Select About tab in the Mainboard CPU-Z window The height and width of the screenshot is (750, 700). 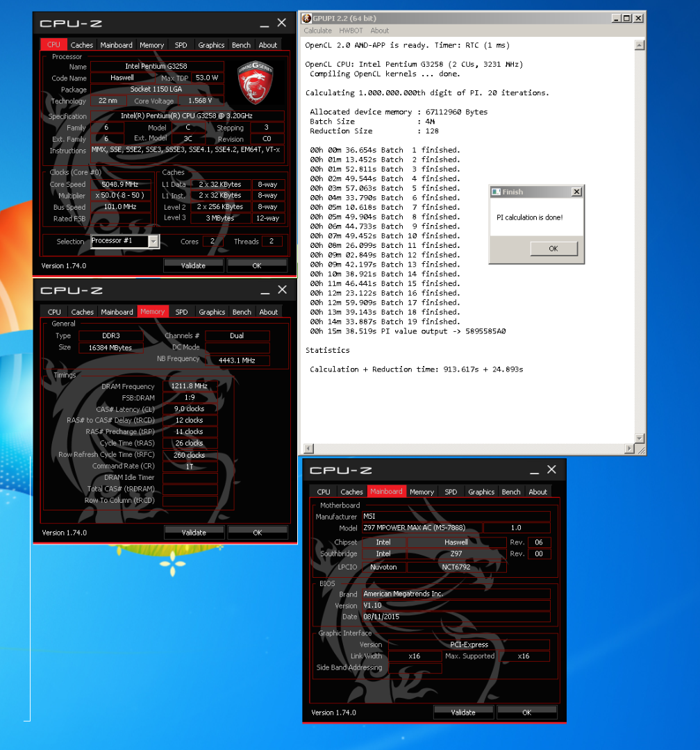(537, 492)
